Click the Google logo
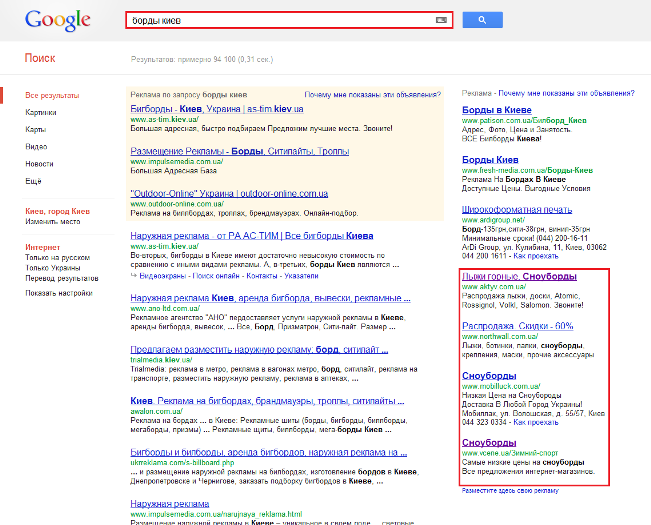Image resolution: width=651 pixels, height=525 pixels. click(57, 20)
